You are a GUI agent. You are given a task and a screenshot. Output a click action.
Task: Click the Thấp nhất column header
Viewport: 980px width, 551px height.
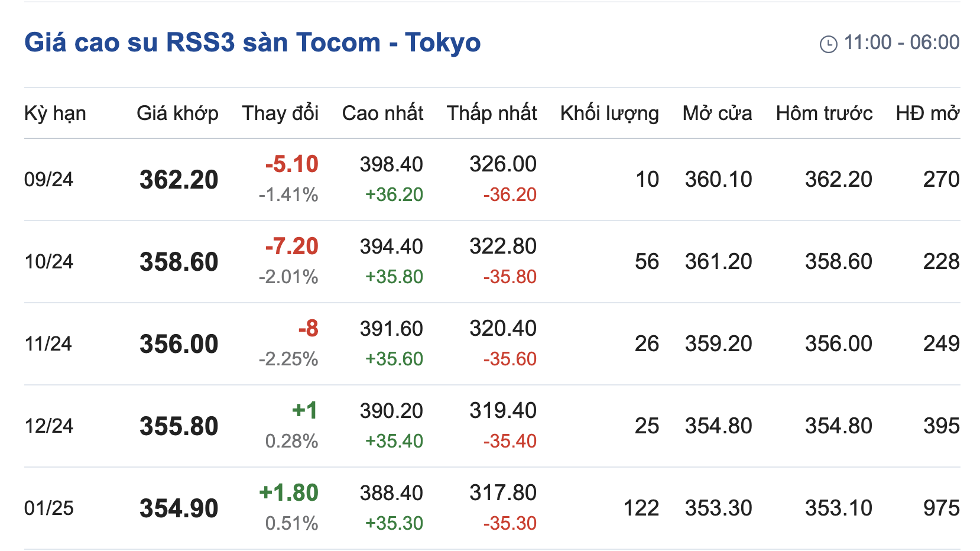pyautogui.click(x=492, y=113)
